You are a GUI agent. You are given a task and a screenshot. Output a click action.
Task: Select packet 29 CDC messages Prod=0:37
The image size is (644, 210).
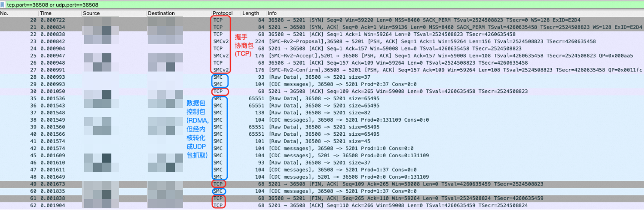(322, 84)
